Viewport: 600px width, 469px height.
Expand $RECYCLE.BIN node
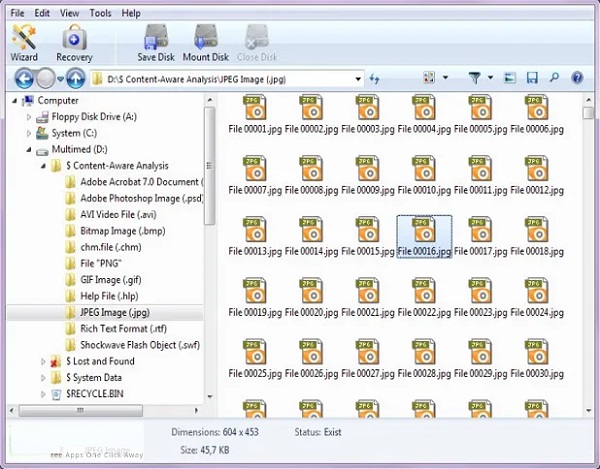43,394
